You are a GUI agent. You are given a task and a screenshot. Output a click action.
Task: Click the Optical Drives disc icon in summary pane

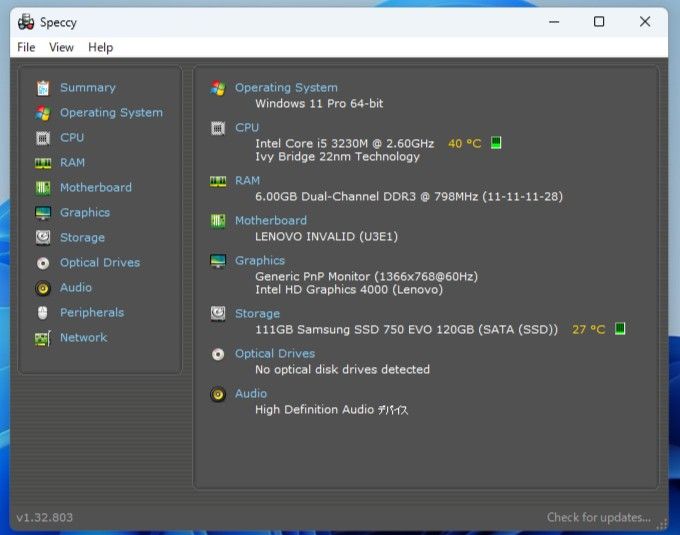218,354
